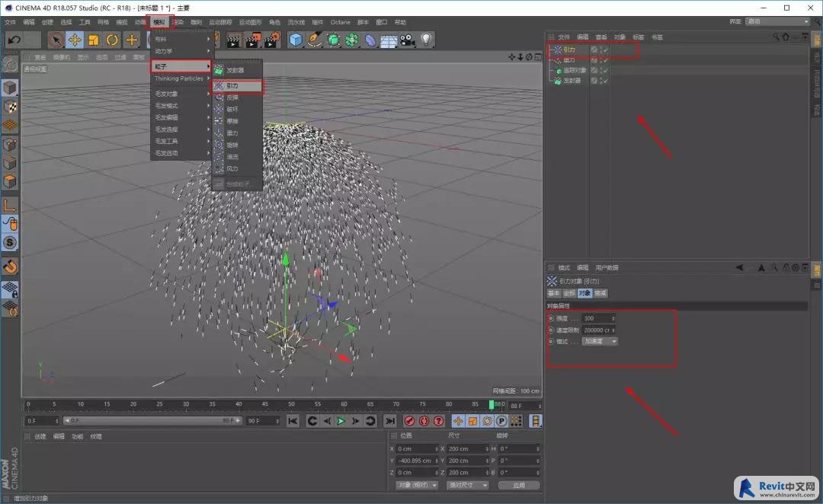This screenshot has width=823, height=504.
Task: Click the Enable Axis L-shaped icon
Action: click(x=10, y=205)
